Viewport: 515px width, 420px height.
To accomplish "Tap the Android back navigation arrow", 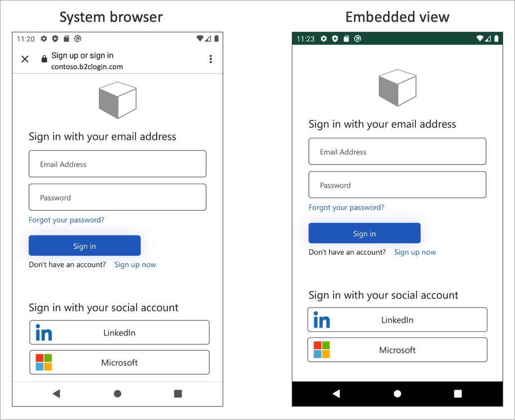I will pyautogui.click(x=56, y=394).
